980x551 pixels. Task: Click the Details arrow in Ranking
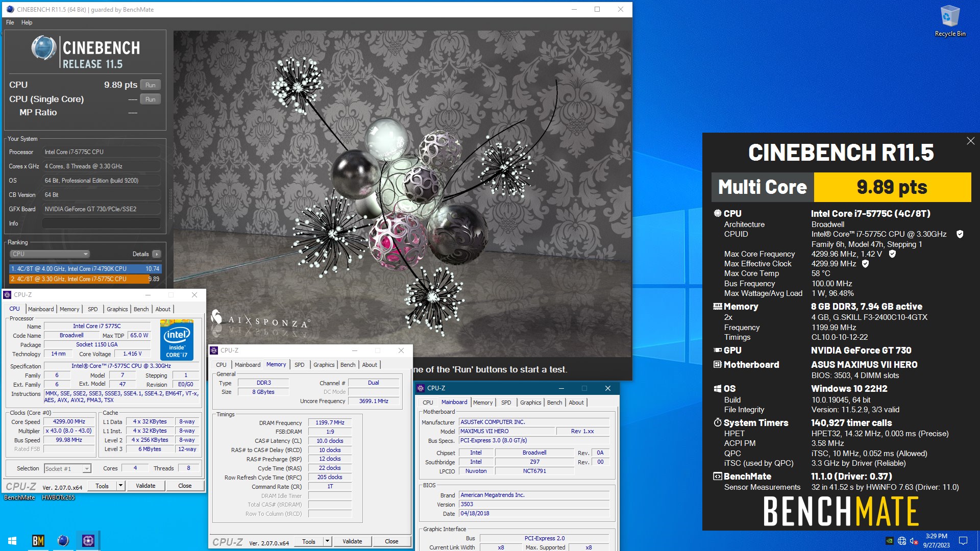point(157,254)
